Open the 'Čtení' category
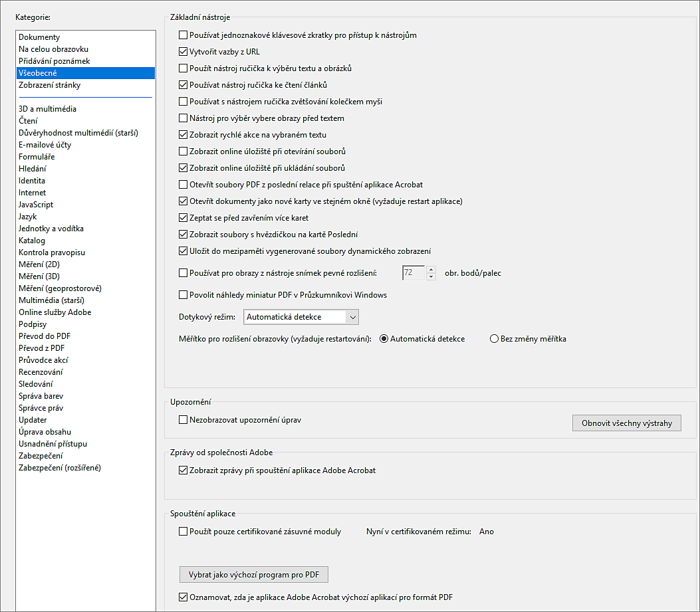700x612 pixels. (86, 121)
